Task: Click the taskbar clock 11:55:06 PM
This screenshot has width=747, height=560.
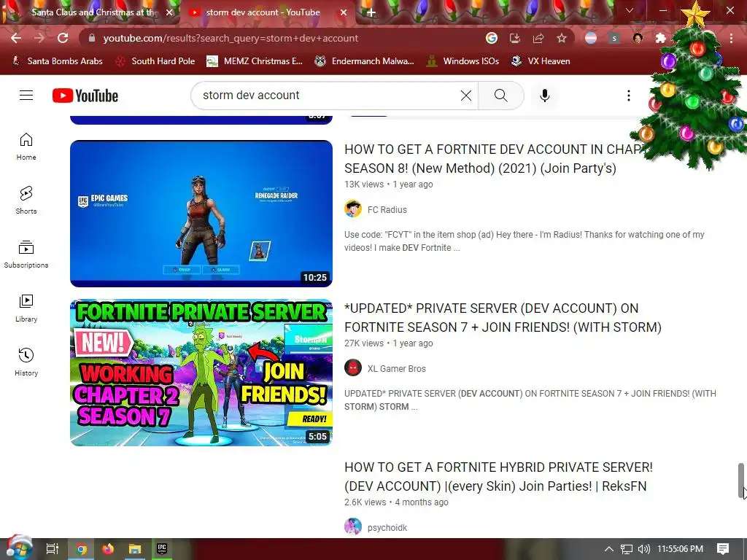Action: pyautogui.click(x=681, y=549)
